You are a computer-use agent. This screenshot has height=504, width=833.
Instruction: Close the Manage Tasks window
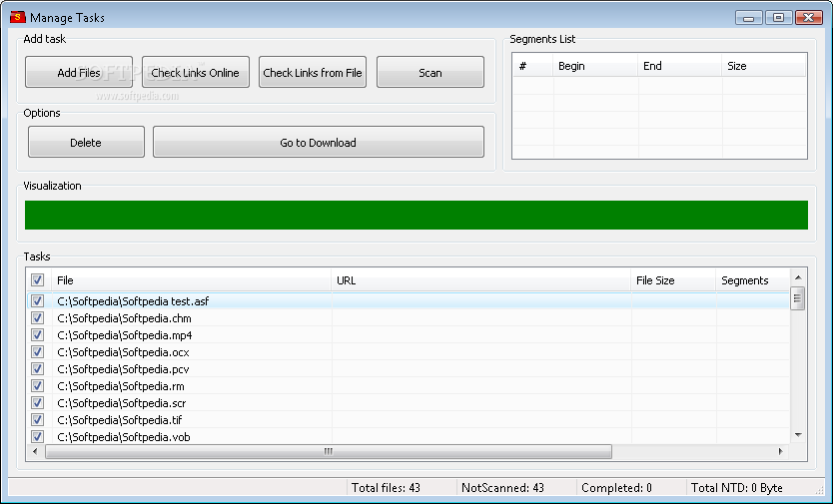click(x=809, y=18)
